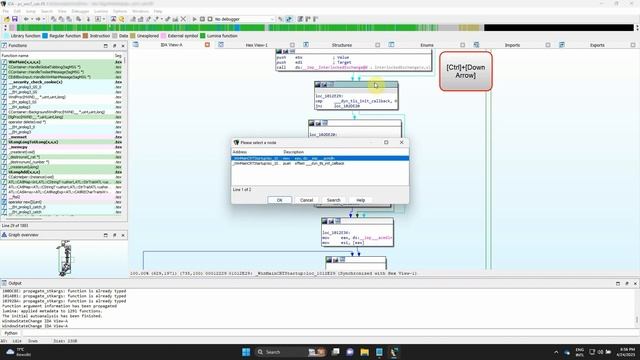Screen dimensions: 640x360
Task: Open the Edit menu
Action: [x=18, y=11]
